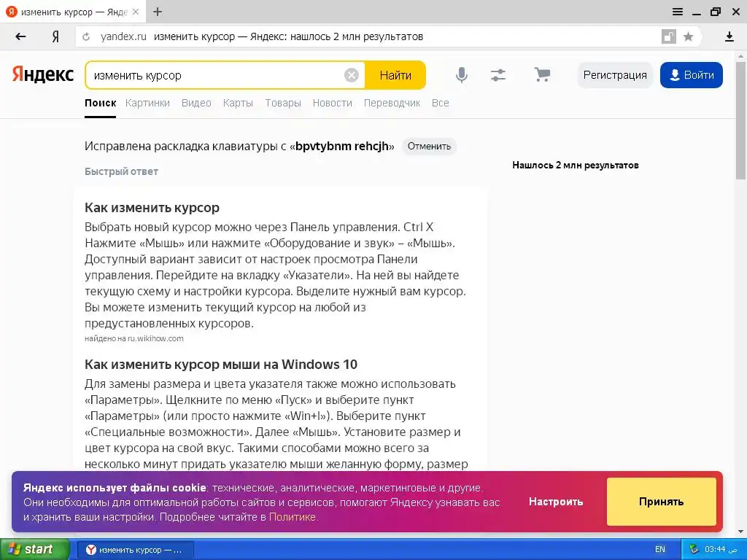Open the browser hamburger menu

(678, 12)
